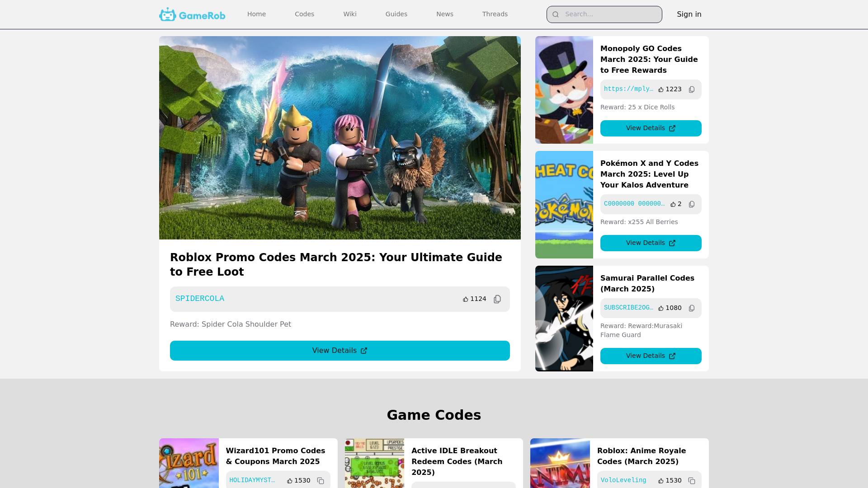Copy the Wizard101 HOLIDAYMYST code
868x488 pixels.
coord(321,481)
